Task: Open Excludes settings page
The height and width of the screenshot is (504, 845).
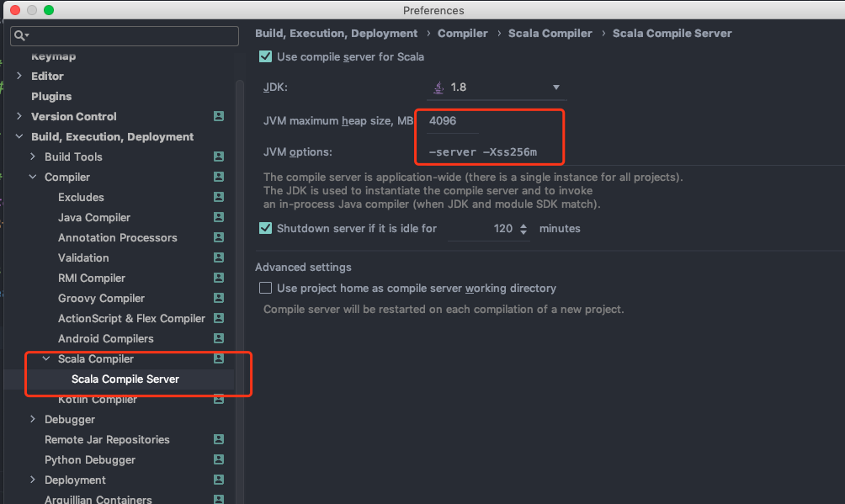Action: (81, 197)
